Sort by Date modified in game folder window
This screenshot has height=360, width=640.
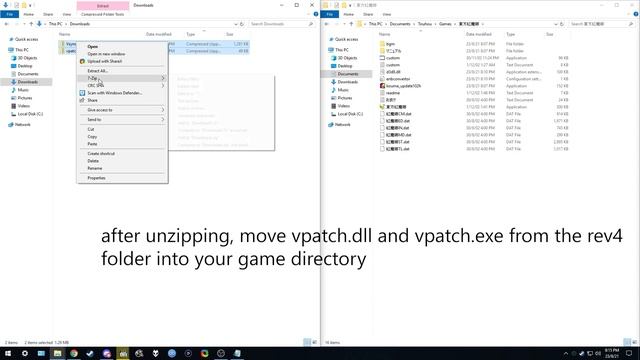[x=478, y=34]
